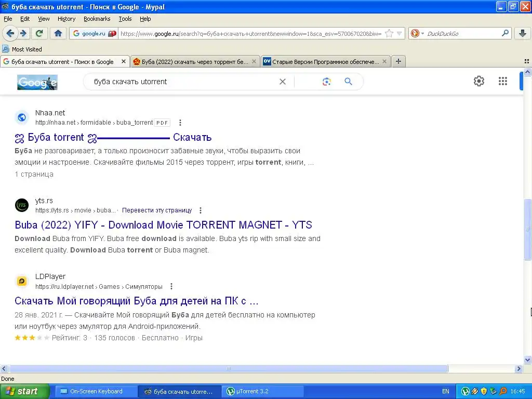The height and width of the screenshot is (399, 532).
Task: Open Google apps grid icon
Action: 503,81
